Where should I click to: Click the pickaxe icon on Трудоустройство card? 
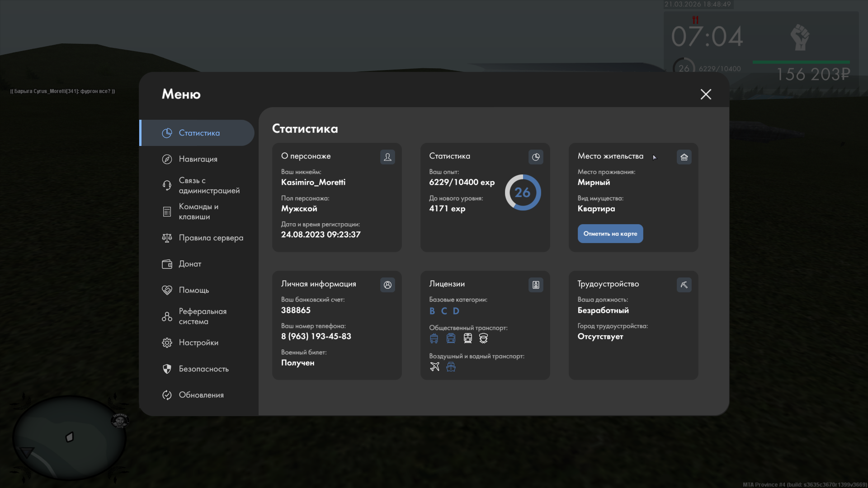click(x=684, y=285)
